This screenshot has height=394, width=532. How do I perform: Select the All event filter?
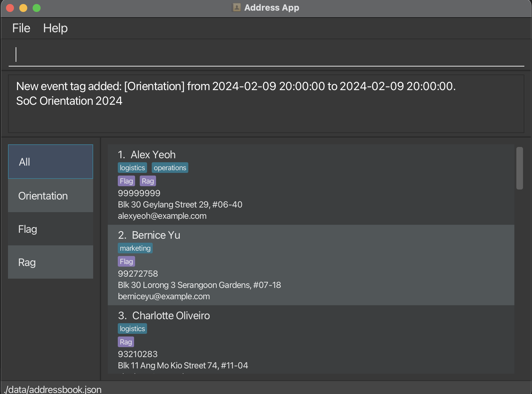coord(51,162)
